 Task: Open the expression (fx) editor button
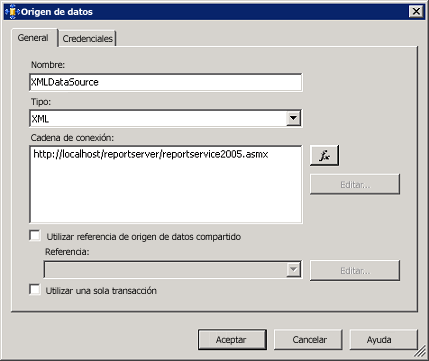click(x=324, y=155)
